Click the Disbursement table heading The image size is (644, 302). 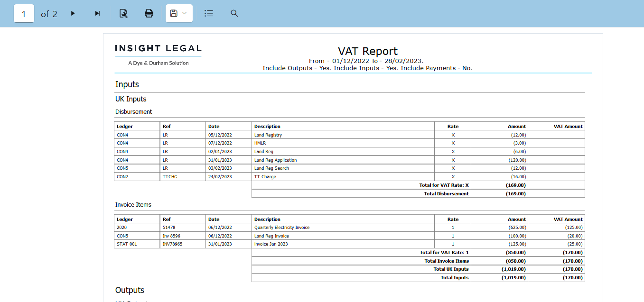(134, 112)
